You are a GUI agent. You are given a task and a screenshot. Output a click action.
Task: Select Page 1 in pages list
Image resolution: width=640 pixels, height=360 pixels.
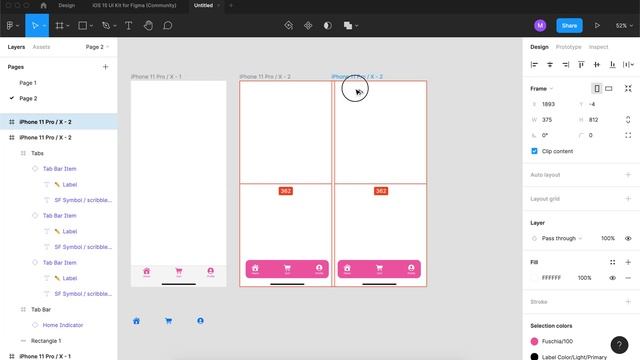click(x=28, y=83)
